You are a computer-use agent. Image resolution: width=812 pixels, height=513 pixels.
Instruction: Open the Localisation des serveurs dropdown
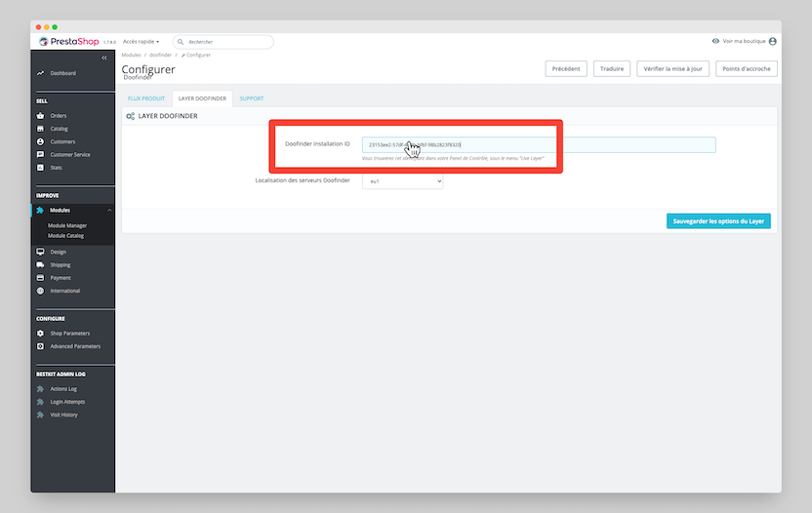click(402, 181)
